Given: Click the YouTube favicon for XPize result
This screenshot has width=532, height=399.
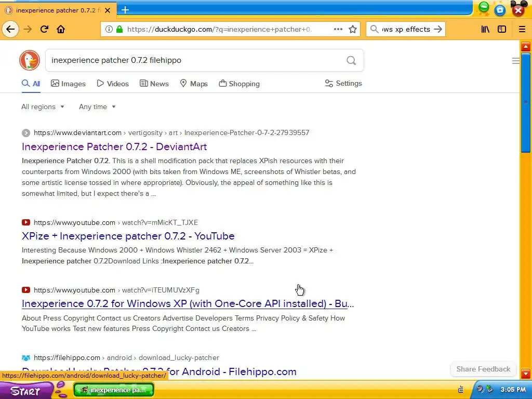Looking at the screenshot, I should coord(26,222).
